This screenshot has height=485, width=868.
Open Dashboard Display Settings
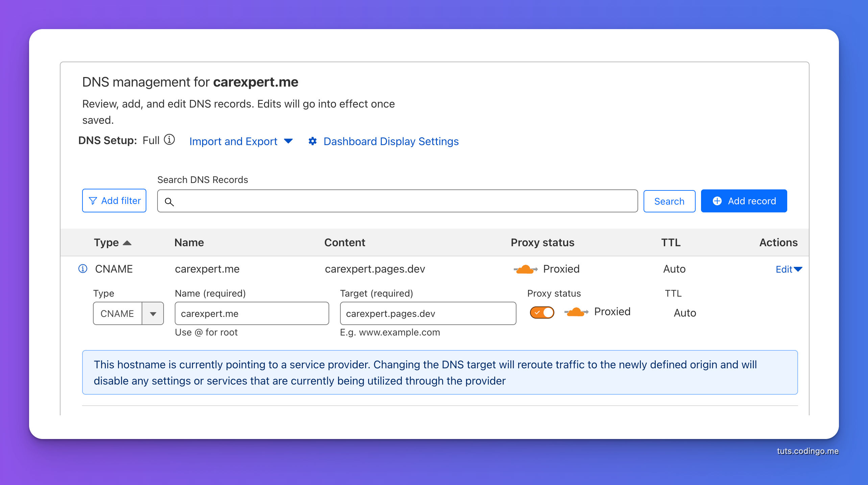coord(391,141)
